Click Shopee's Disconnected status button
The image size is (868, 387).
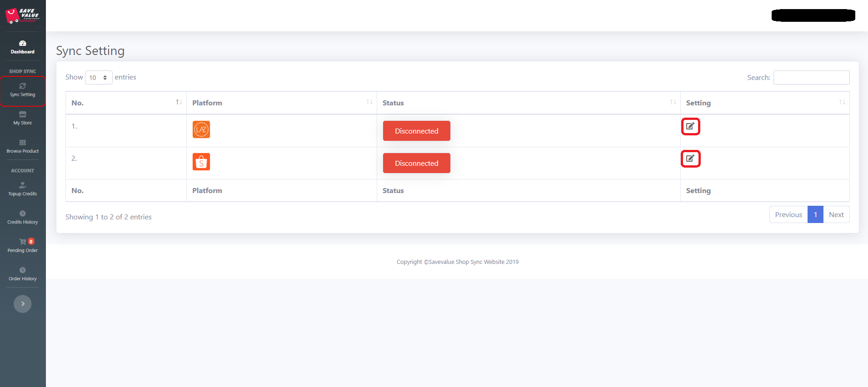coord(416,163)
